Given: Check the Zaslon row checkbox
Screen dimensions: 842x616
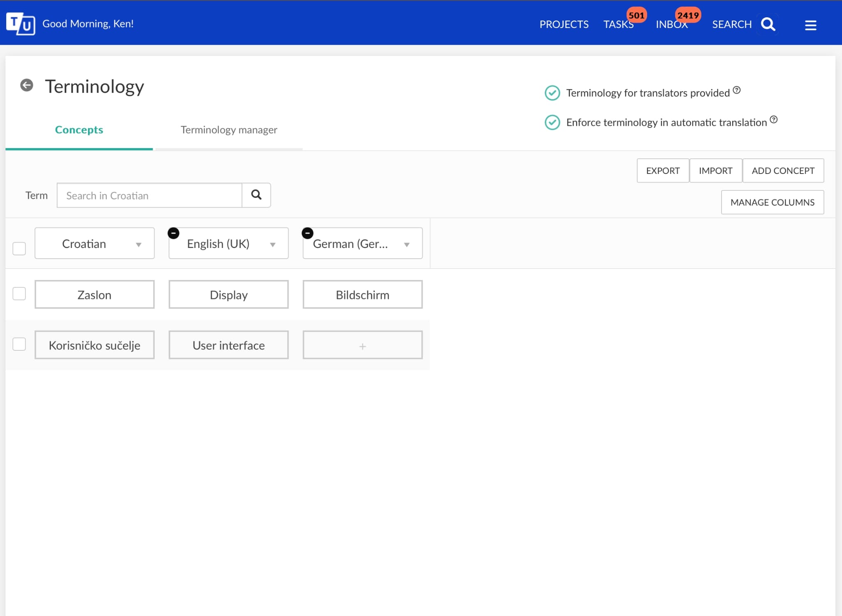Looking at the screenshot, I should (x=19, y=294).
